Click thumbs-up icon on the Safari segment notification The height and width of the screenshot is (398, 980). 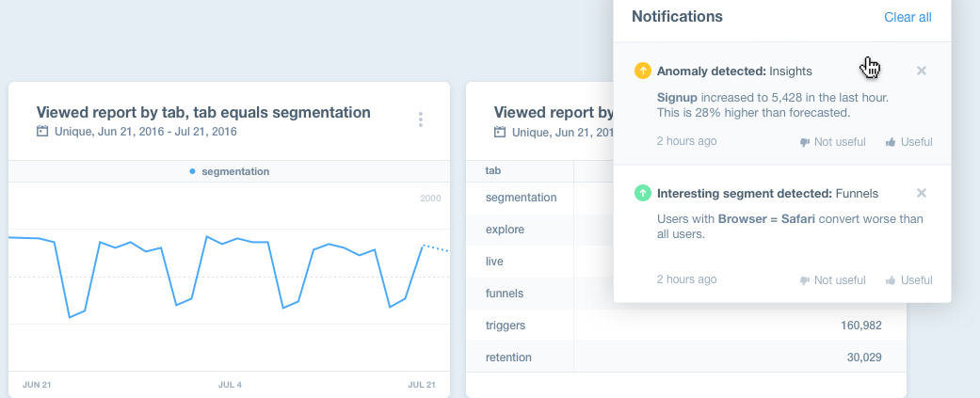[891, 280]
